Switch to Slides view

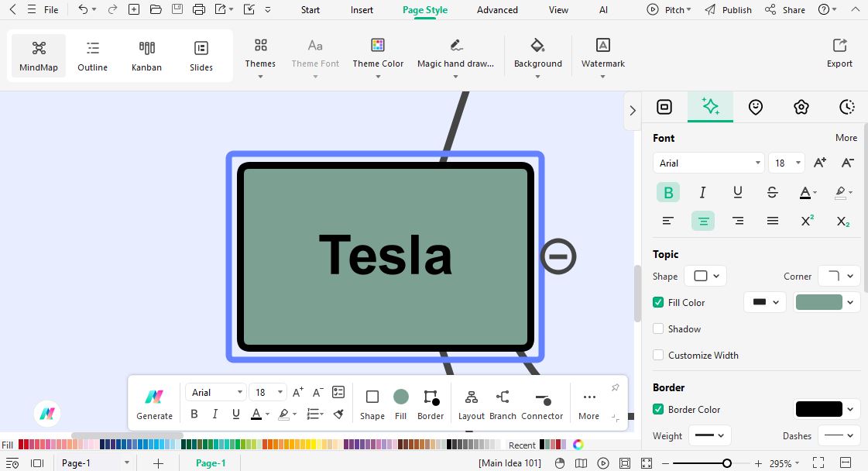click(201, 56)
